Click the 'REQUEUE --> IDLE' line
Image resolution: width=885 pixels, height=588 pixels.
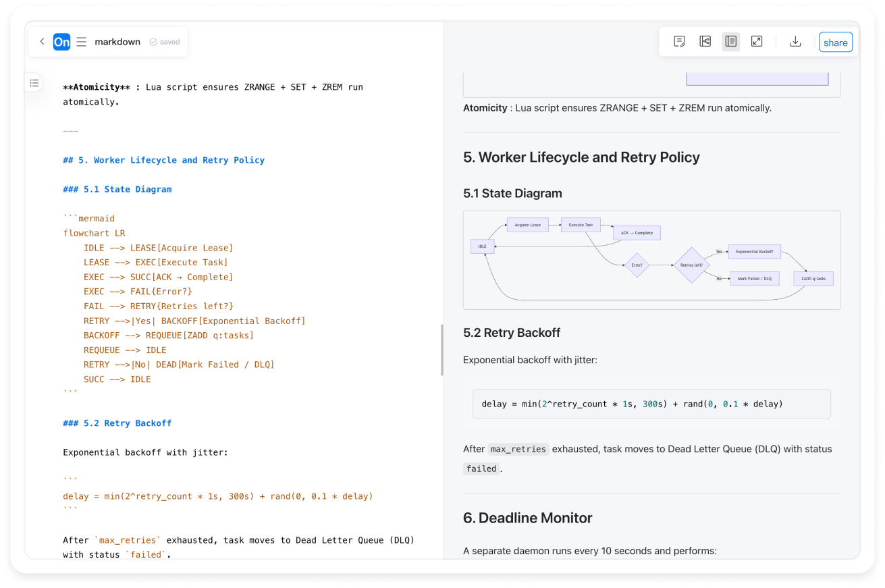125,350
